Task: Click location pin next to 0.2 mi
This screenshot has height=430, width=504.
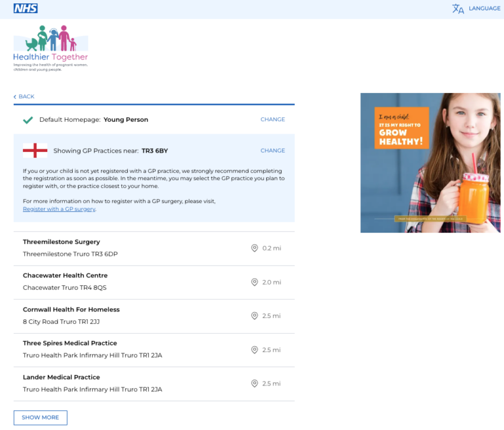Action: (254, 248)
